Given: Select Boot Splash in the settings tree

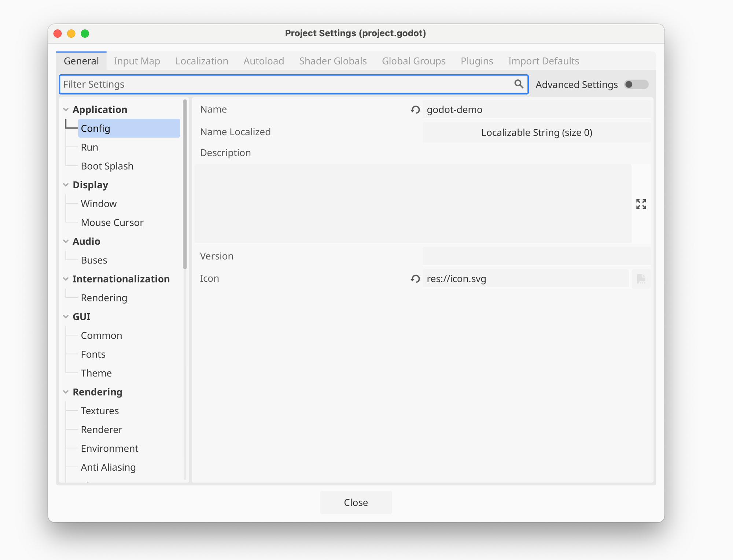Looking at the screenshot, I should tap(107, 166).
